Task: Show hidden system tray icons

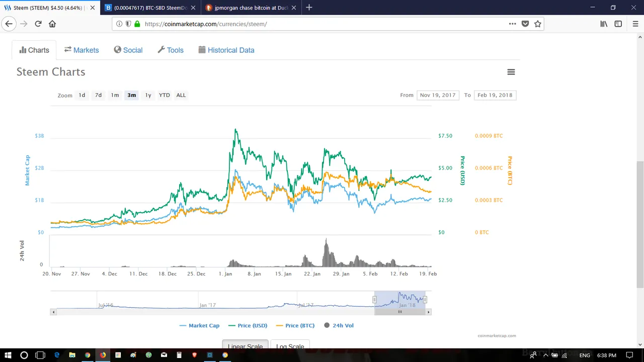Action: coord(545,355)
